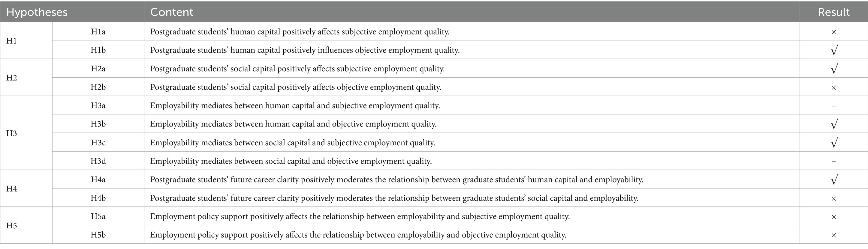
Task: Click the cross mark in the H5b row
Action: tap(833, 235)
